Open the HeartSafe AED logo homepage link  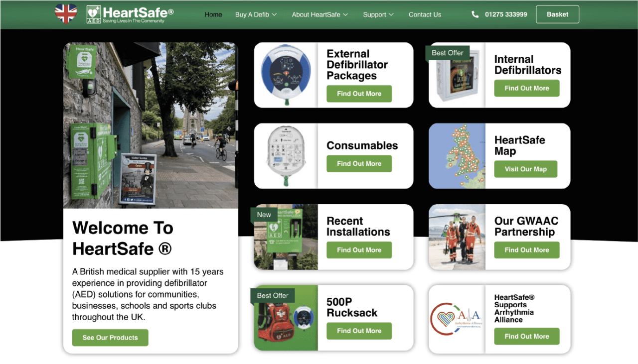(130, 14)
